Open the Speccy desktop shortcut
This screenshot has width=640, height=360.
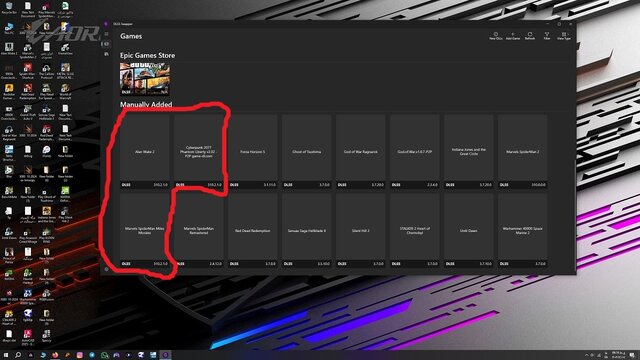coord(46,336)
